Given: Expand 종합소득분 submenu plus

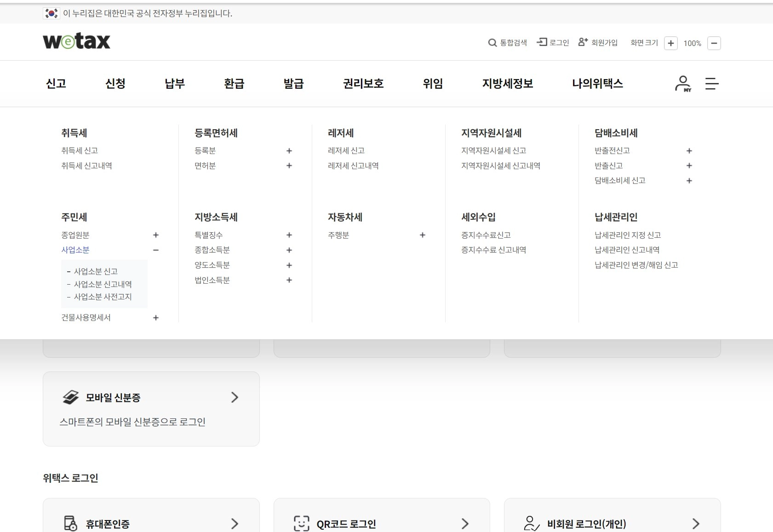Looking at the screenshot, I should pos(289,250).
